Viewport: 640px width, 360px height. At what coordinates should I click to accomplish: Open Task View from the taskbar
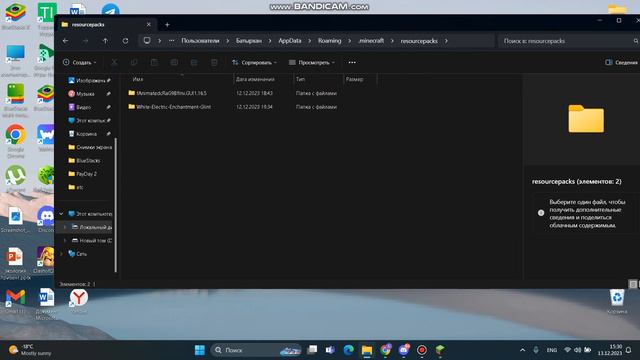312,350
